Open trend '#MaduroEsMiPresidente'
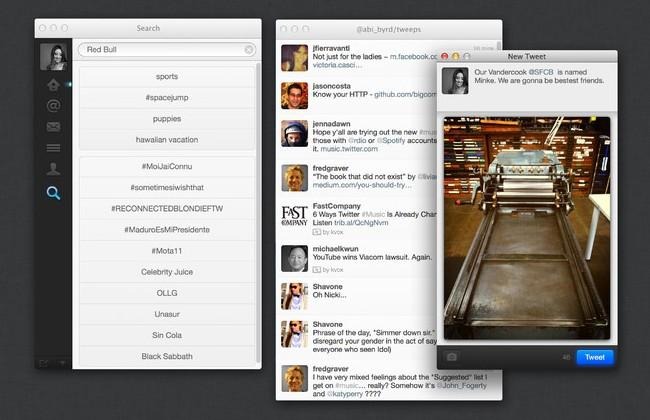The height and width of the screenshot is (420, 650). [x=167, y=230]
